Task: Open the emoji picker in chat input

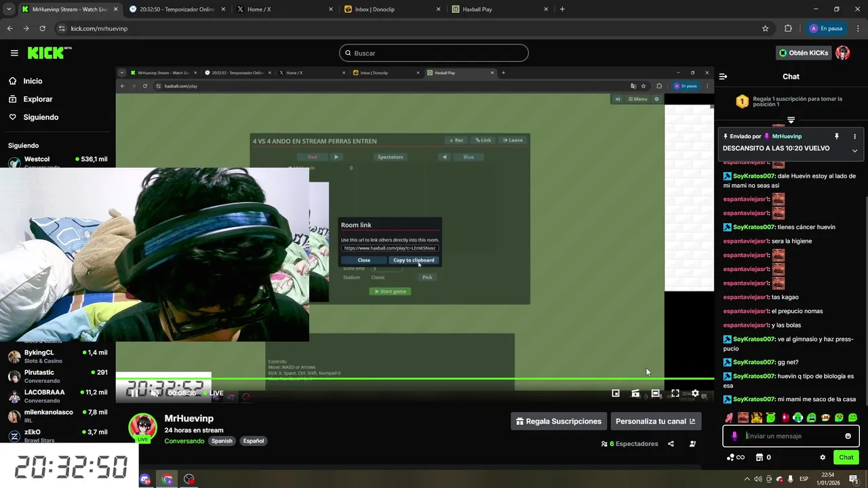Action: coord(848,436)
